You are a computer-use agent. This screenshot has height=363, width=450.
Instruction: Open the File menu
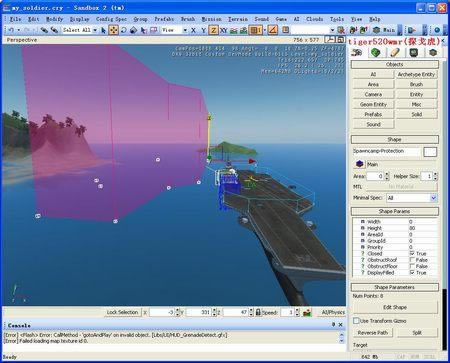(x=15, y=19)
